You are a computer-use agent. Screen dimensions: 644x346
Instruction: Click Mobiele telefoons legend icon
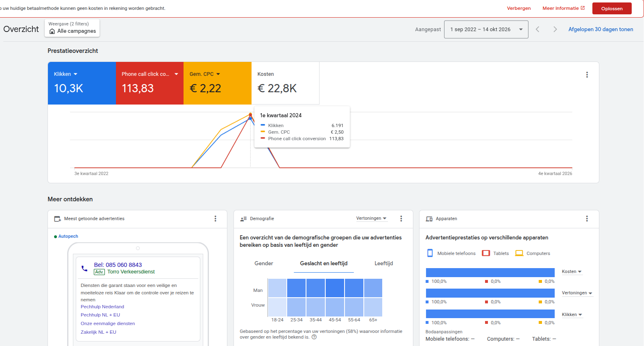point(430,253)
